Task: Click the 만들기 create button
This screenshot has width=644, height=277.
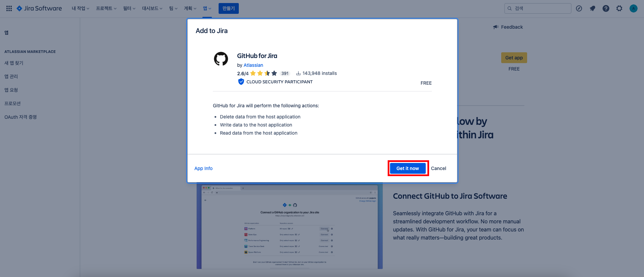Action: [229, 8]
